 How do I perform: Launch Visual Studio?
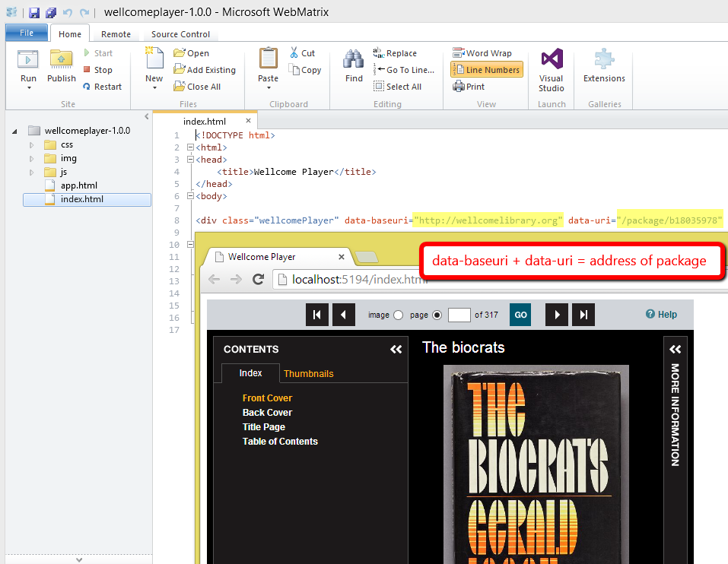pyautogui.click(x=552, y=70)
